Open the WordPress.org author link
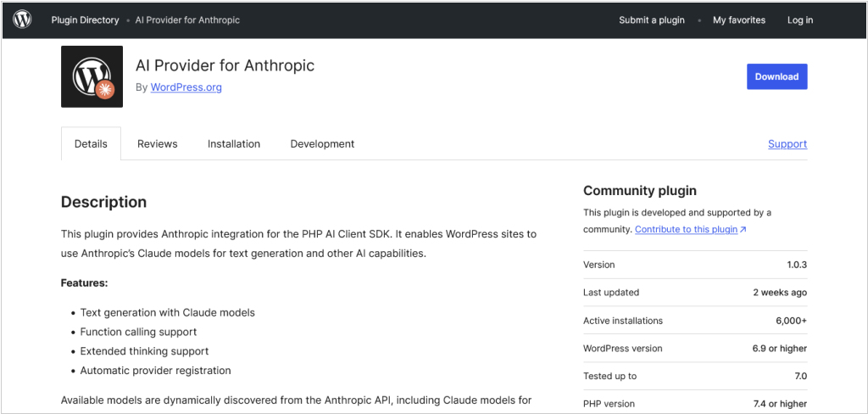 pyautogui.click(x=186, y=87)
